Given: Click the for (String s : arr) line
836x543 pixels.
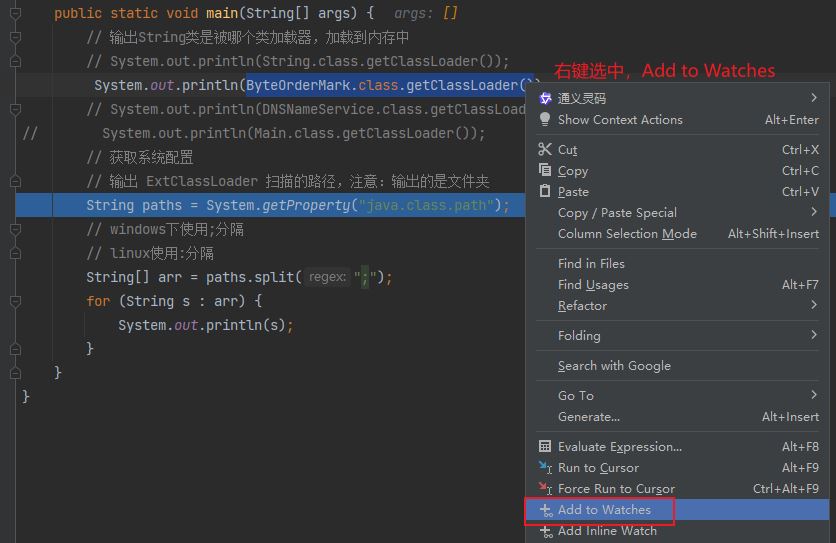Looking at the screenshot, I should (174, 301).
